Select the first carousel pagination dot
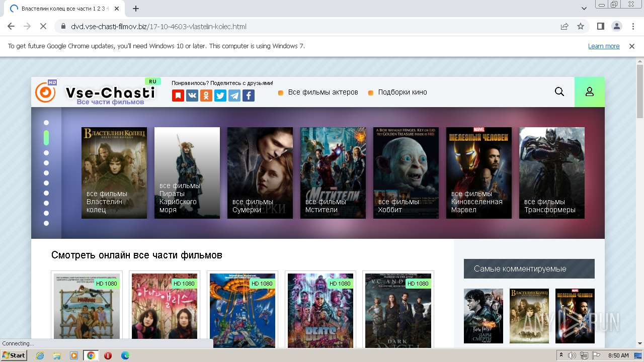Viewport: 644px width, 362px height. coord(46,123)
